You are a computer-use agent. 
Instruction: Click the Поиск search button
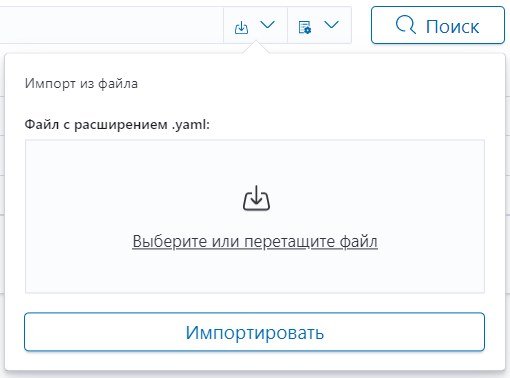pos(438,25)
